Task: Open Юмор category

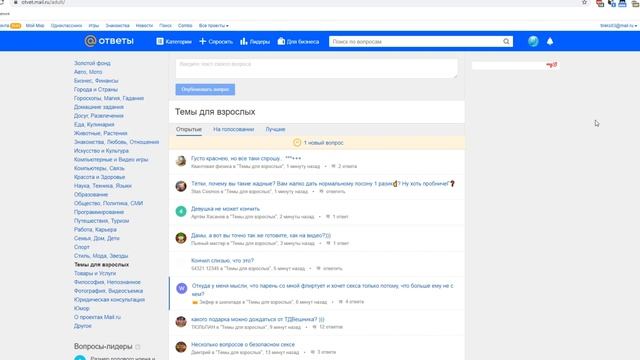Action: [x=82, y=308]
